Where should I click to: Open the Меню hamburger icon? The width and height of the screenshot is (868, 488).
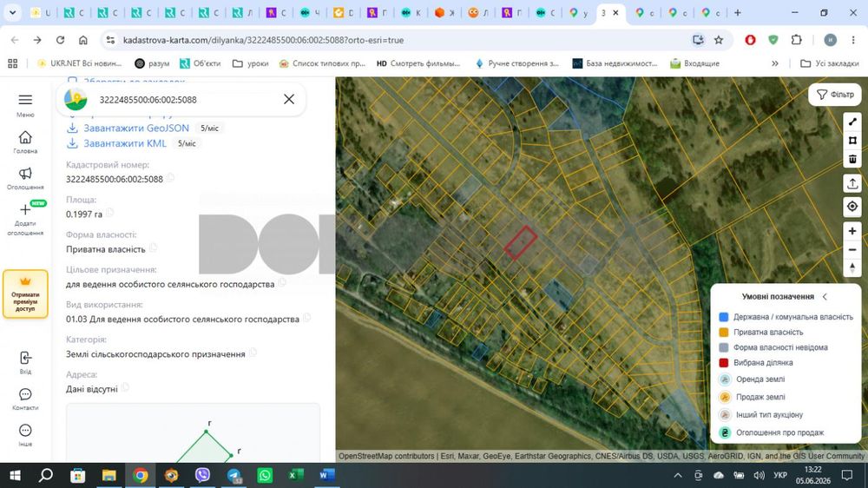click(x=25, y=100)
